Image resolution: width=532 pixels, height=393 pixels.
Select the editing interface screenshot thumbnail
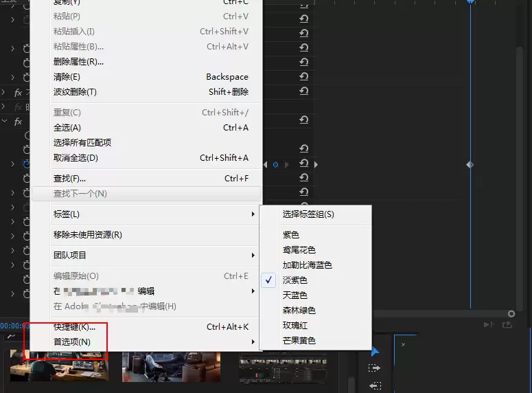tap(284, 368)
